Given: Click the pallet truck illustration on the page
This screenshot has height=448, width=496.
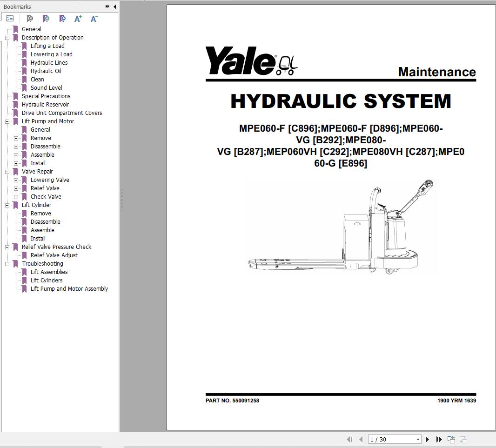Looking at the screenshot, I should click(342, 227).
